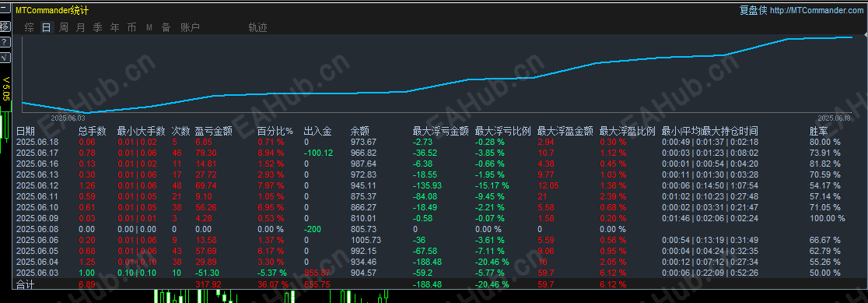Select the 账户 account tab

190,27
